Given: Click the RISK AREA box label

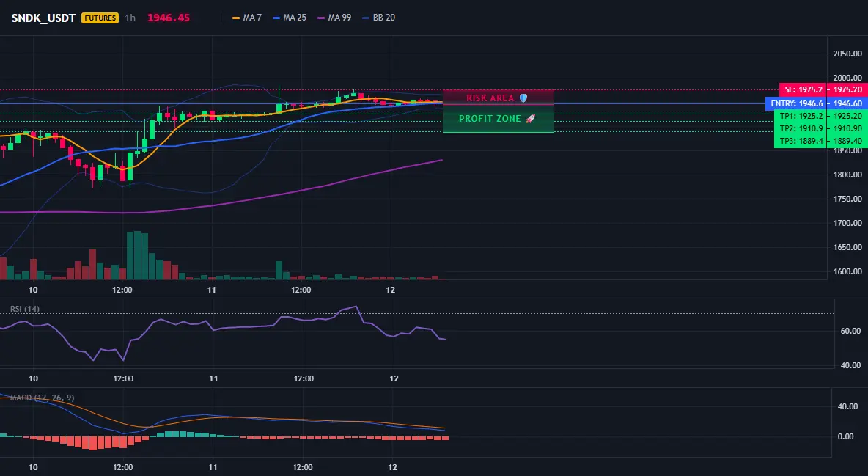Looking at the screenshot, I should (x=490, y=98).
